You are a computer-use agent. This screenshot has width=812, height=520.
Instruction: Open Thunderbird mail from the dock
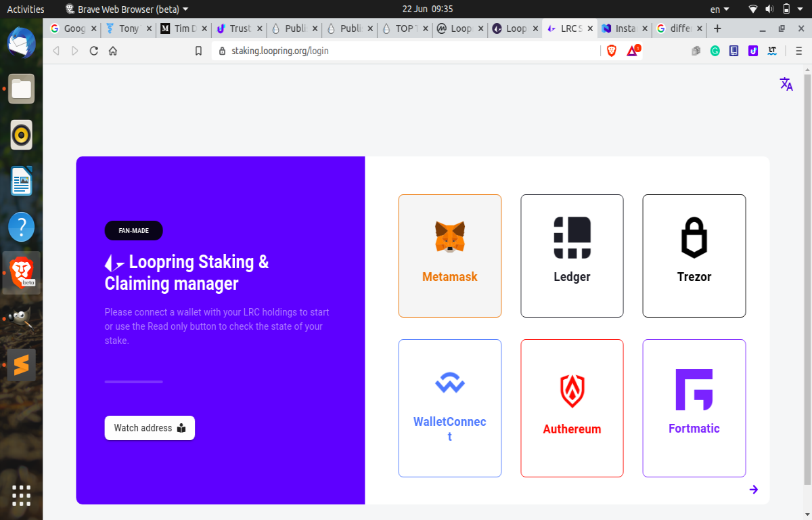tap(22, 43)
